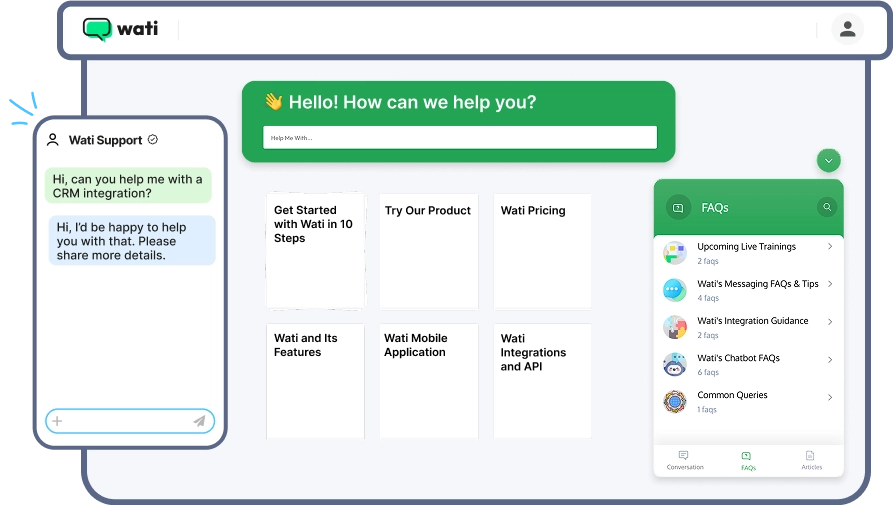Expand Common Queries arrow
The width and height of the screenshot is (893, 505).
[830, 397]
